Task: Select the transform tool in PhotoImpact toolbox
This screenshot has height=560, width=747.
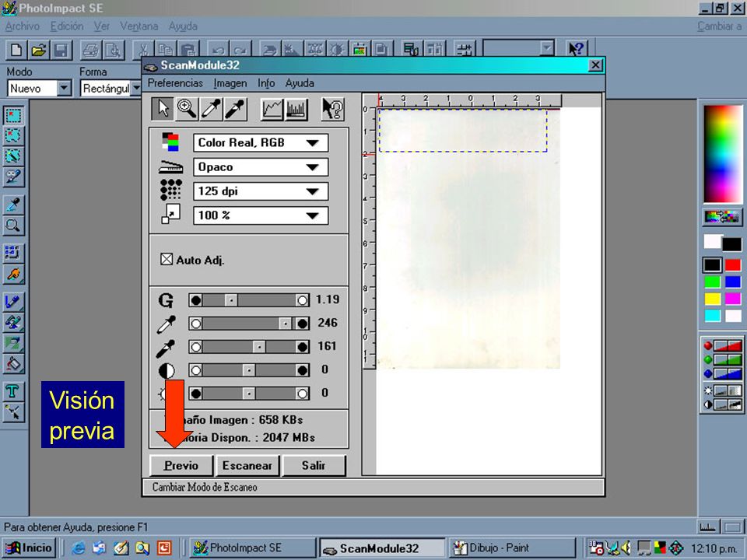Action: coord(13,252)
